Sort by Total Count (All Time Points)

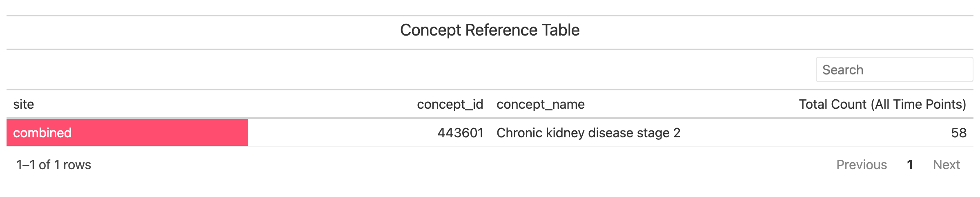click(882, 104)
